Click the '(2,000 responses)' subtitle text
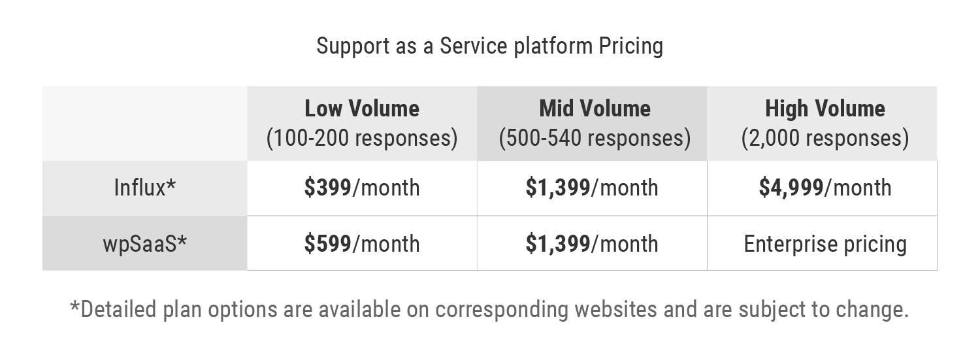 pyautogui.click(x=825, y=139)
